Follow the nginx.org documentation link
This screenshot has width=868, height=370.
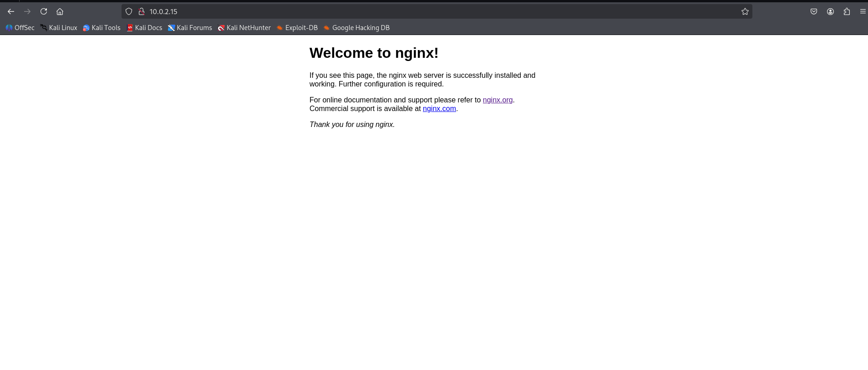[x=497, y=100]
